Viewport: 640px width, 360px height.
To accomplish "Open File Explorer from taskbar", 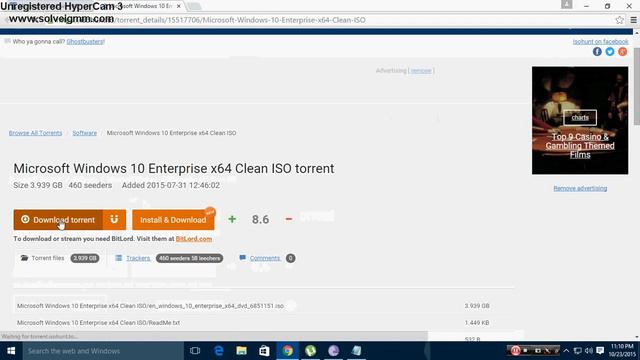I will 242,351.
